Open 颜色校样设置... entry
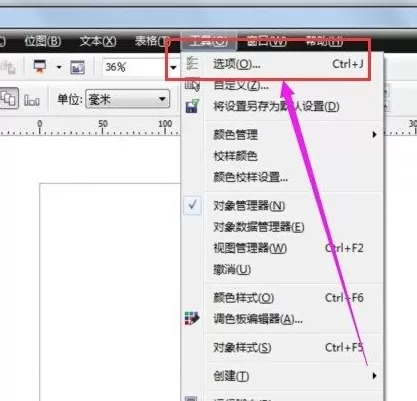This screenshot has height=401, width=417. [x=283, y=177]
